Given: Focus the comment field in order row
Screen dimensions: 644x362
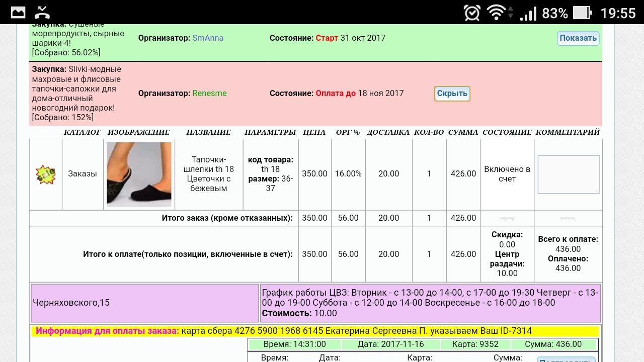Looking at the screenshot, I should point(569,174).
